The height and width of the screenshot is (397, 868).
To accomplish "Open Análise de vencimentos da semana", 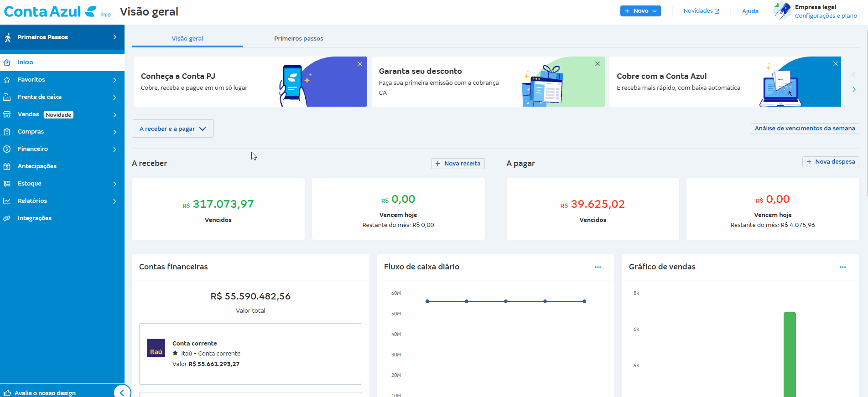I will click(805, 129).
